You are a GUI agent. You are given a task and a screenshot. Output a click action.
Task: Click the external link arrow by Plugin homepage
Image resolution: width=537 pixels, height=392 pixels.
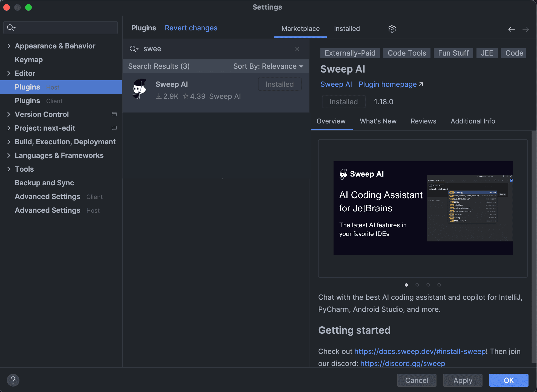point(421,84)
